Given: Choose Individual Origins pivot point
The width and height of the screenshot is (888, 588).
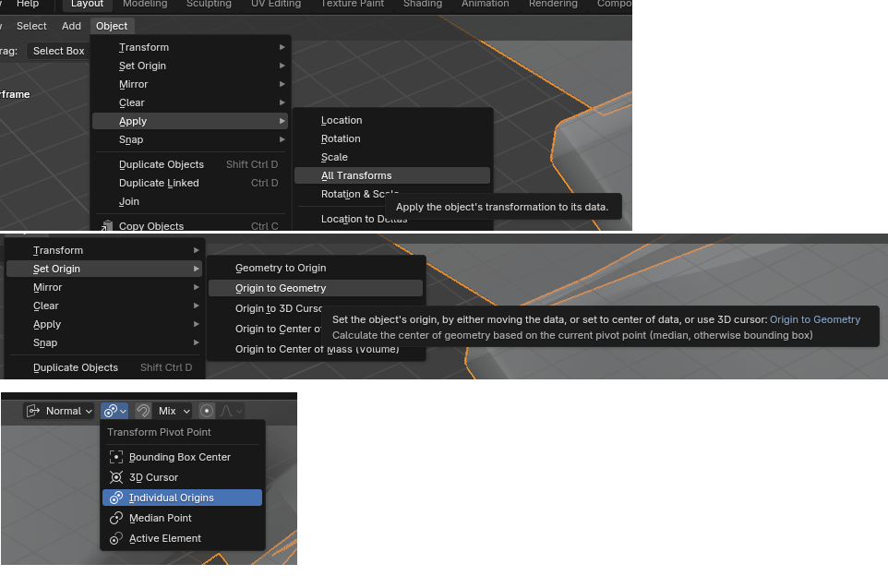Looking at the screenshot, I should pos(182,498).
